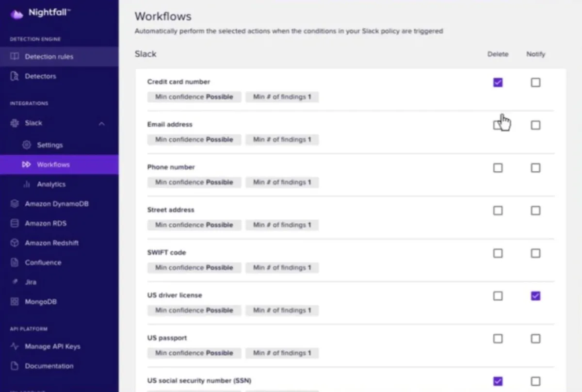This screenshot has width=582, height=392.
Task: Check Delete for Email address
Action: coord(498,125)
